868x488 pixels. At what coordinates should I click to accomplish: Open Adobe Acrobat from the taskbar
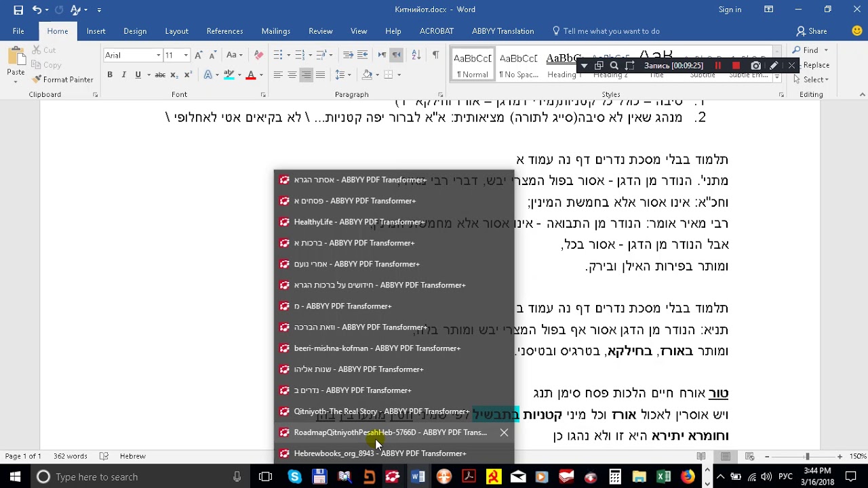pos(469,476)
